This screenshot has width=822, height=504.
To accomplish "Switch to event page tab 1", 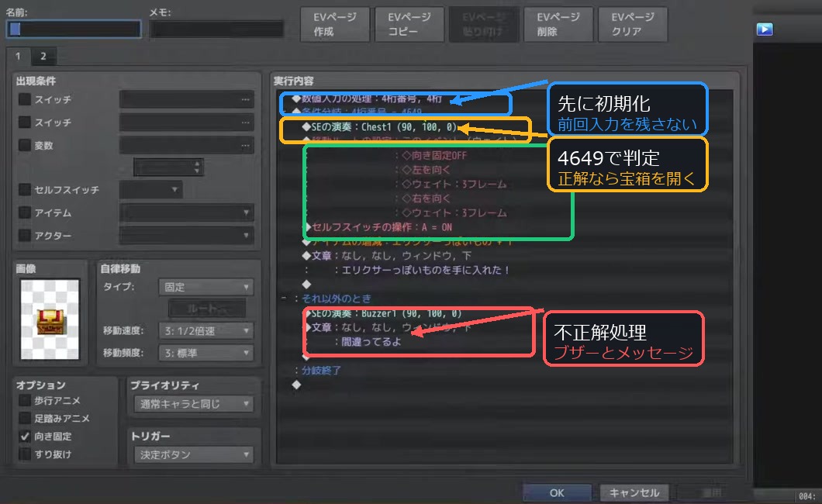I will pos(18,56).
